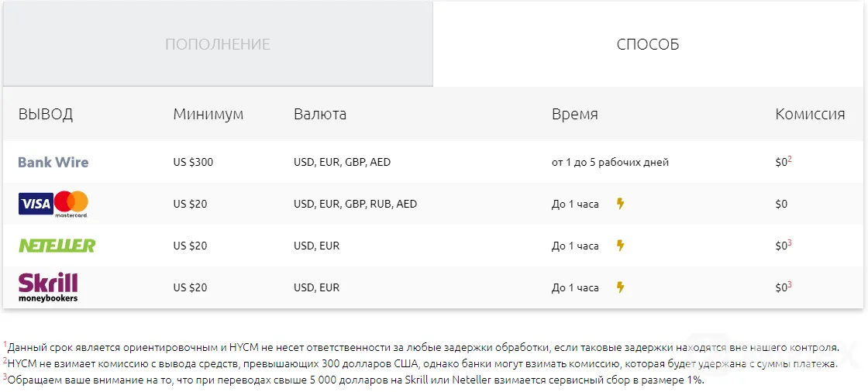The image size is (868, 392).
Task: Click the lightning icon in Skrill row
Action: [621, 287]
